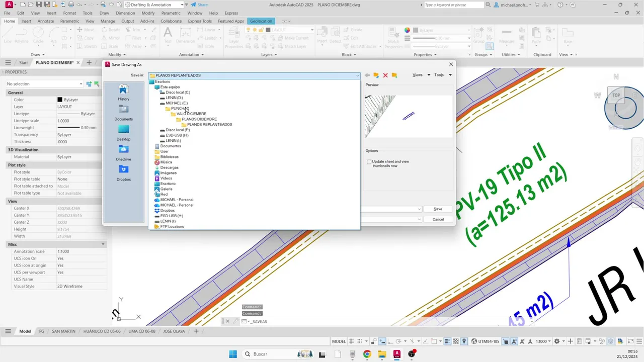Switch to SAN MARTIN layout tab
The image size is (644, 362).
[x=64, y=331]
